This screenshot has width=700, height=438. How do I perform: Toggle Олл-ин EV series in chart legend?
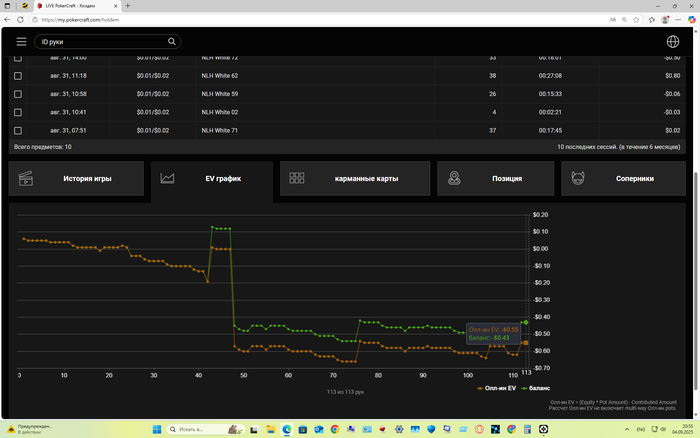click(496, 388)
